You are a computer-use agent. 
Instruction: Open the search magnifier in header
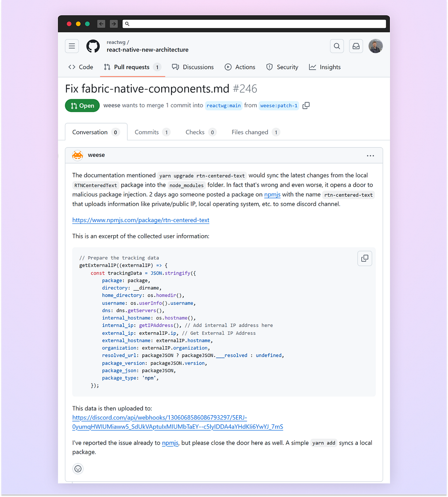pyautogui.click(x=337, y=46)
